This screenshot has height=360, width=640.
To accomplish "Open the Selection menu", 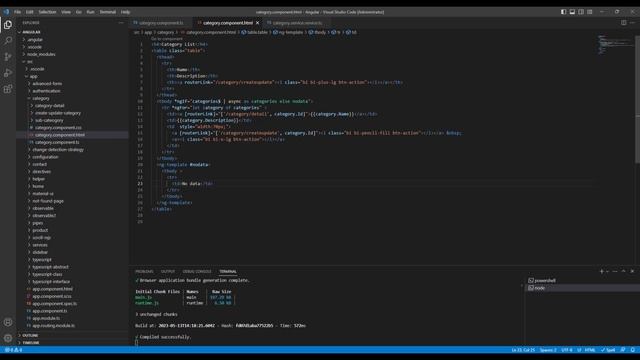I will click(47, 12).
